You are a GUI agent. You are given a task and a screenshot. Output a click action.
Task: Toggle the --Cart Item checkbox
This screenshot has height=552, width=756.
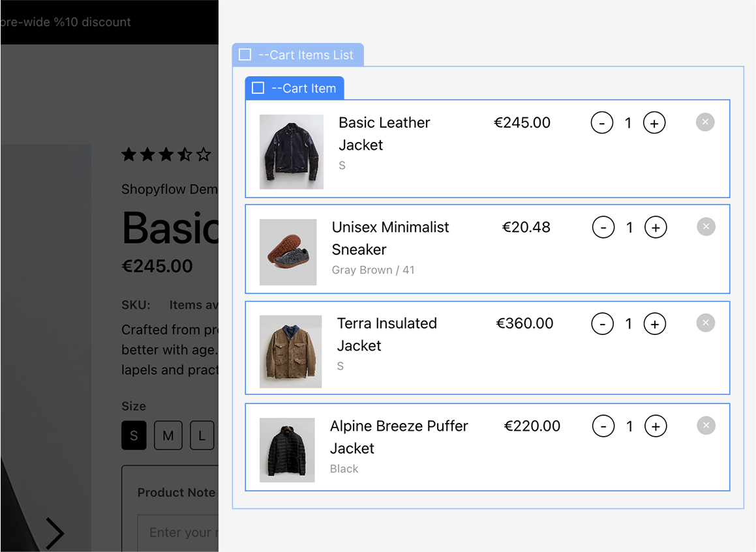(258, 88)
